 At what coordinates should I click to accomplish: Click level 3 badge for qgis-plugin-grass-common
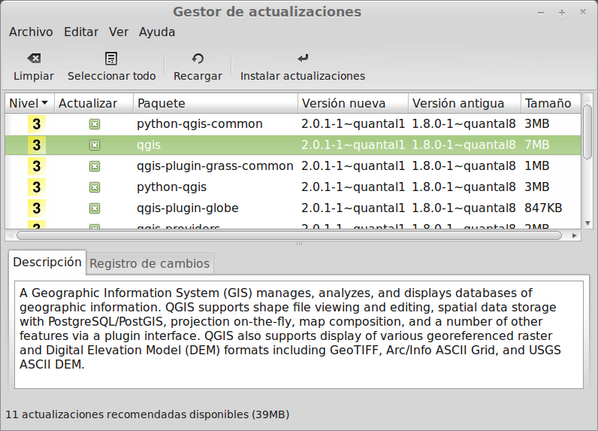[37, 166]
